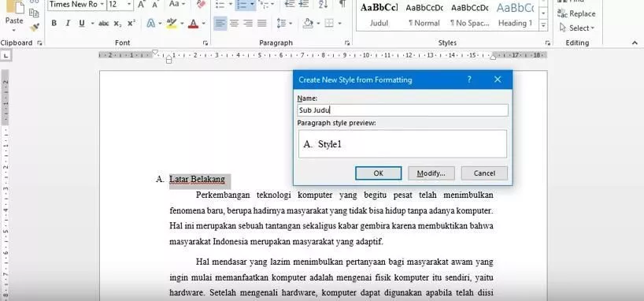The width and height of the screenshot is (644, 301).
Task: Expand the highlight color arrow
Action: tap(182, 24)
